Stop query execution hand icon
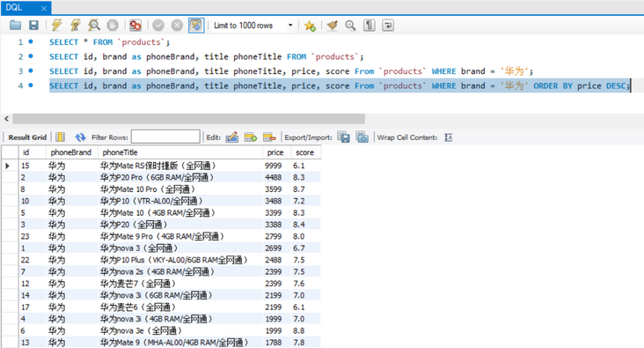644x348 pixels. [113, 25]
